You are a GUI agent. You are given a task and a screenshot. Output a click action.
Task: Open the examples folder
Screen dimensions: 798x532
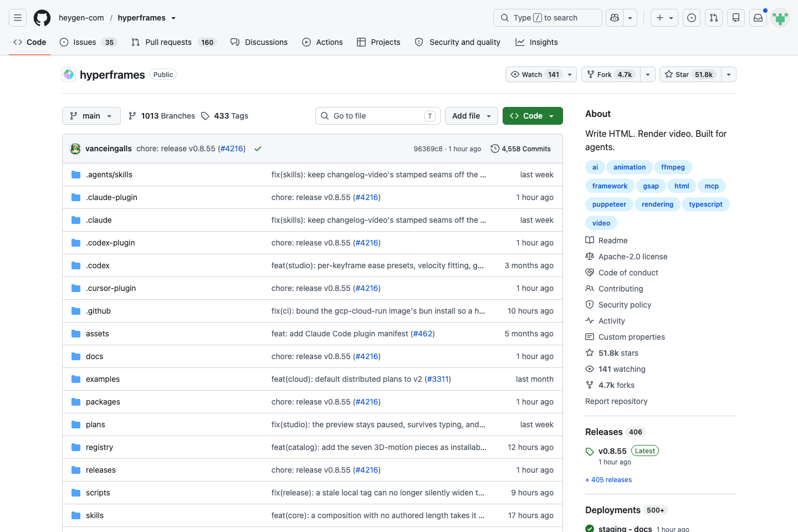[x=103, y=379]
